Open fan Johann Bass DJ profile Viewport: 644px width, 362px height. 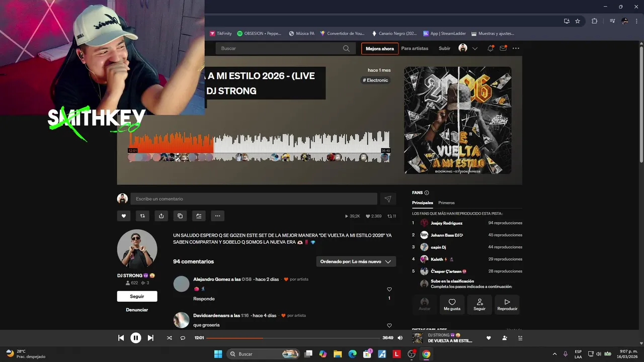point(447,235)
